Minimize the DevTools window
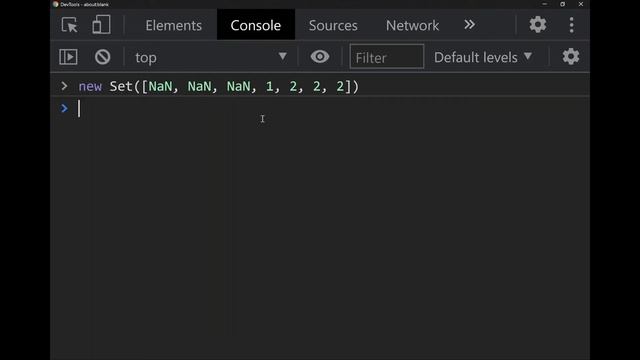Image resolution: width=640 pixels, height=360 pixels. click(544, 4)
